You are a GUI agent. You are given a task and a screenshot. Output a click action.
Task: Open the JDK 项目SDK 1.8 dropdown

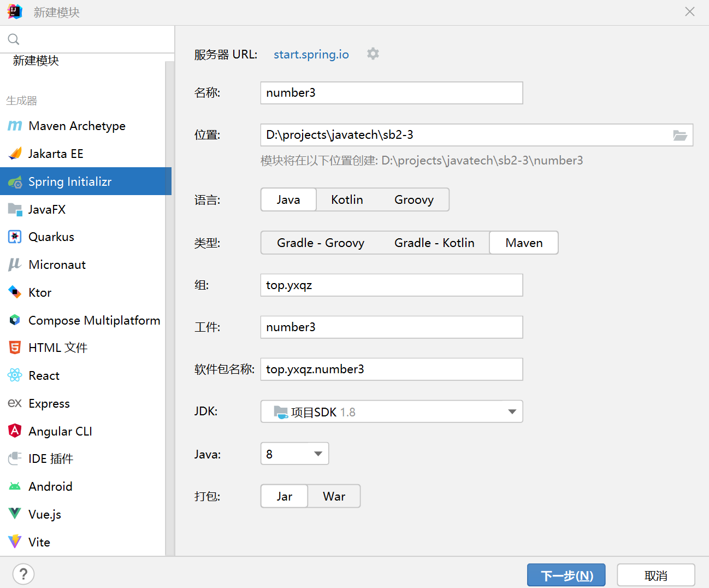click(392, 411)
